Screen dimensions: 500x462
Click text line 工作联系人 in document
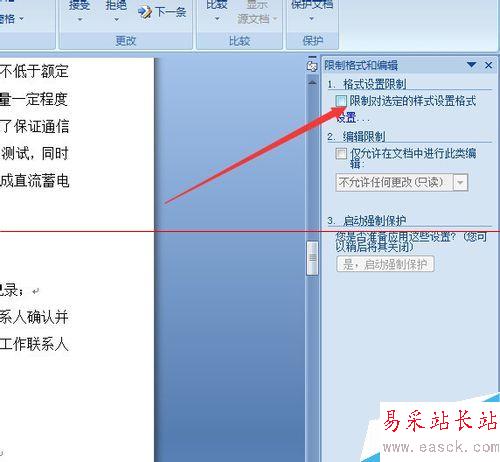34,344
